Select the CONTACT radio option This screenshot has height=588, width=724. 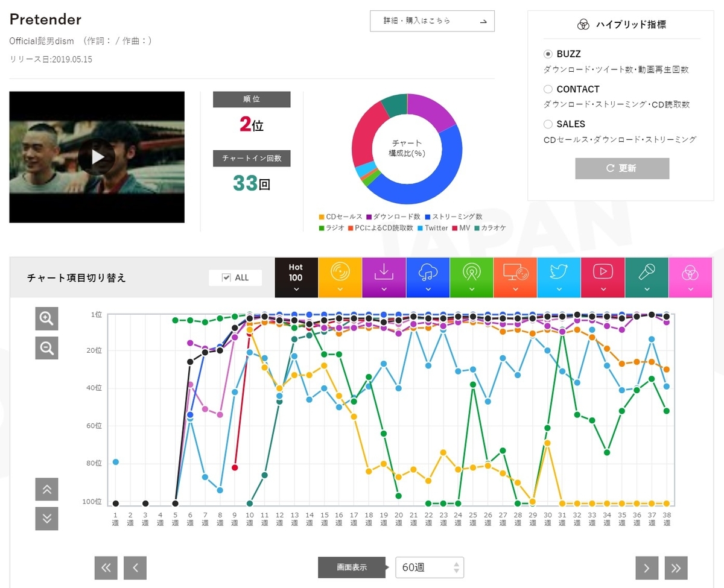[x=548, y=89]
